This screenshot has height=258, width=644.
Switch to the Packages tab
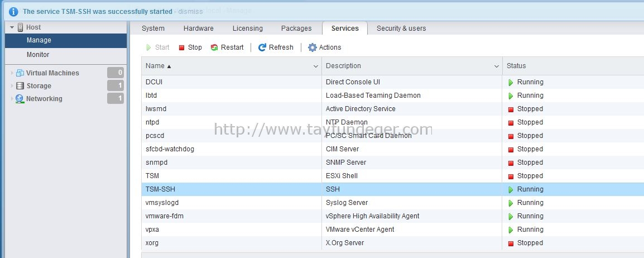[x=296, y=28]
